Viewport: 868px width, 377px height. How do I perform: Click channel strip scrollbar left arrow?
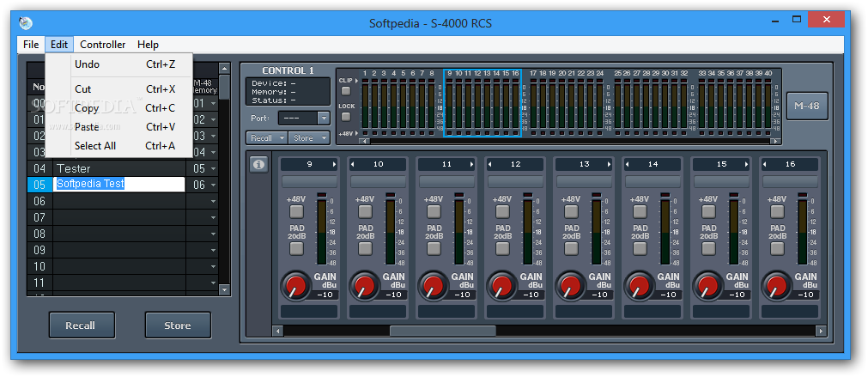click(277, 331)
